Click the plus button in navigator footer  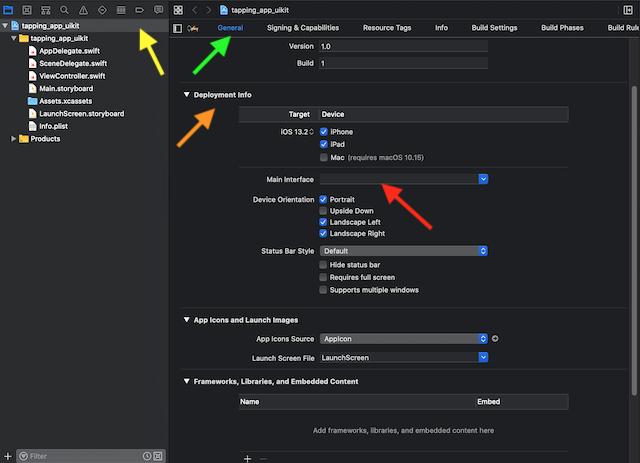tap(8, 456)
